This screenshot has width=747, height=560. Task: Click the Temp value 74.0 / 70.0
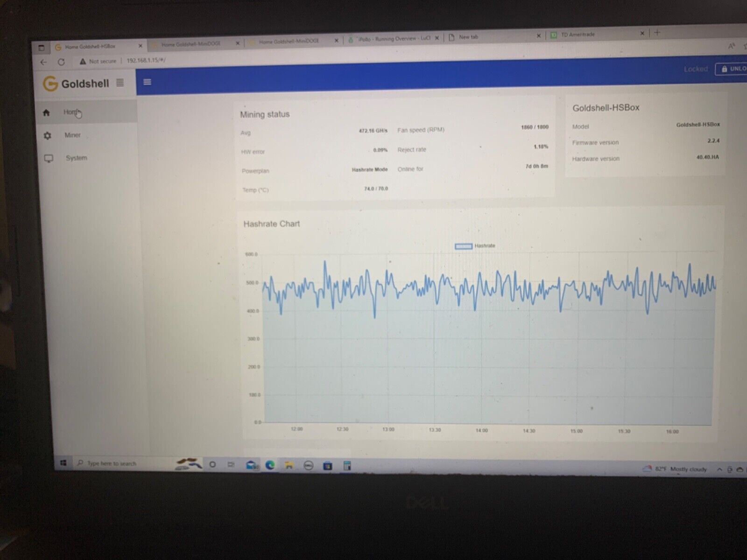pos(376,189)
